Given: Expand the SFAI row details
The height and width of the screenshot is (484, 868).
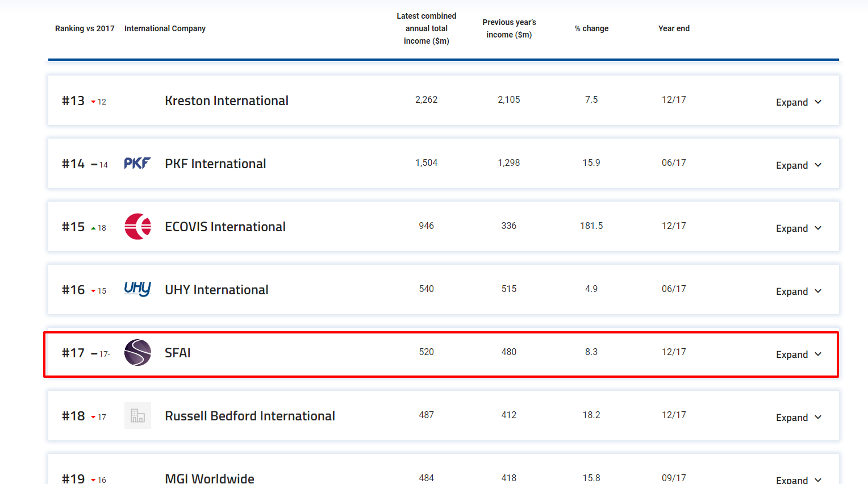Looking at the screenshot, I should pos(799,354).
